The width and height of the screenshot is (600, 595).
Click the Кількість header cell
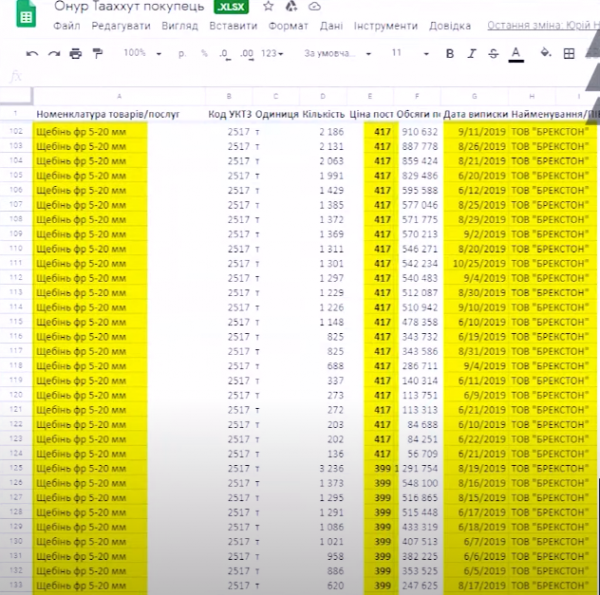323,114
